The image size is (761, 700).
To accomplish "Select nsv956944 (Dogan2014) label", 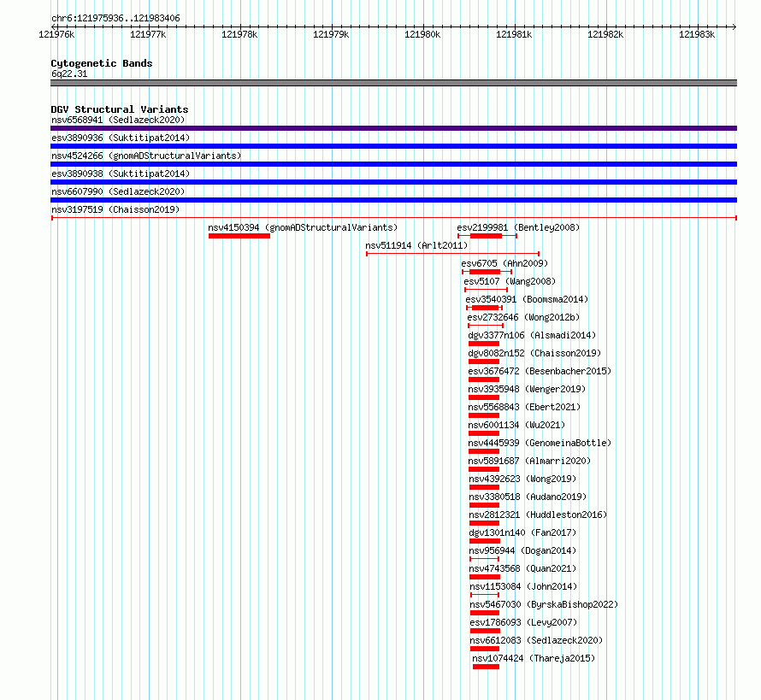I will click(522, 550).
